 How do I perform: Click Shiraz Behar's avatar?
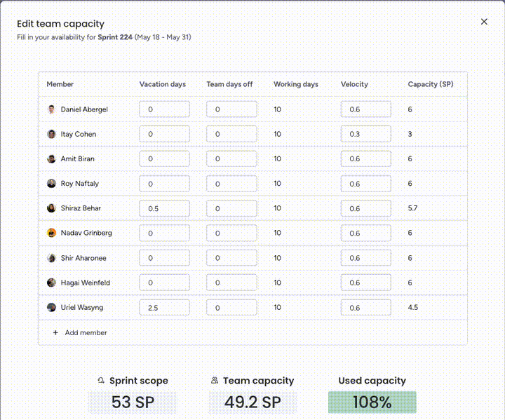coord(51,208)
